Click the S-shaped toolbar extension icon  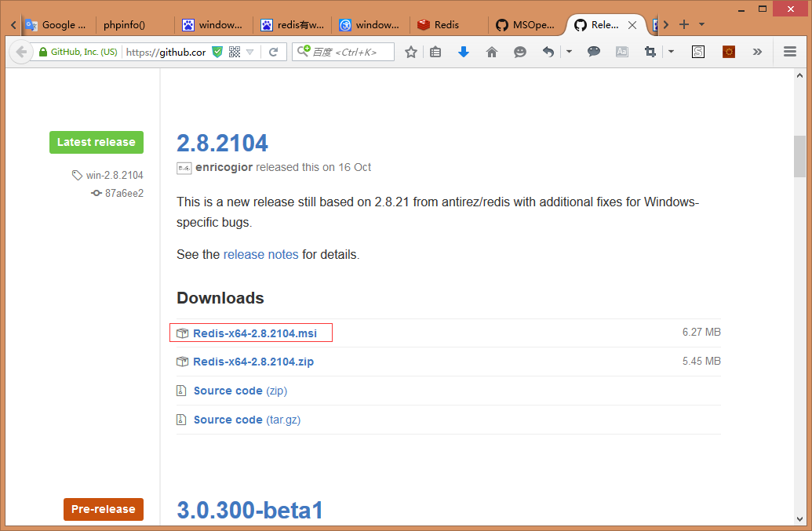pyautogui.click(x=698, y=51)
